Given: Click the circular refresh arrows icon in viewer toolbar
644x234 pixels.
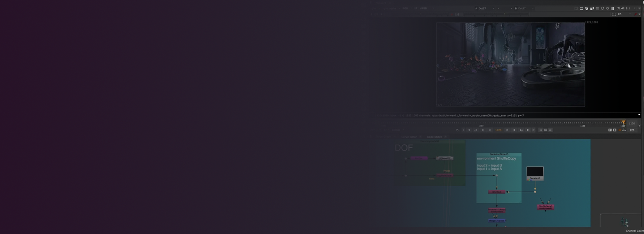Looking at the screenshot, I should pos(602,8).
